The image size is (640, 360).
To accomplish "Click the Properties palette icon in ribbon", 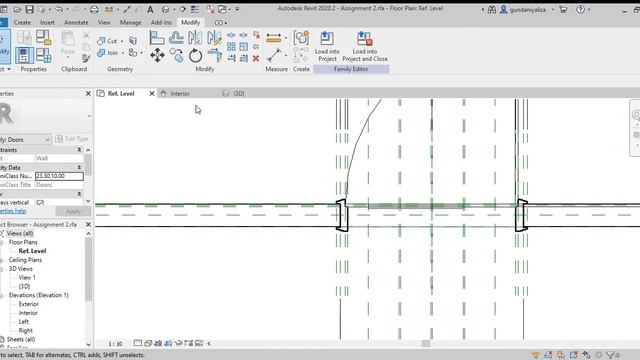I will point(24,55).
